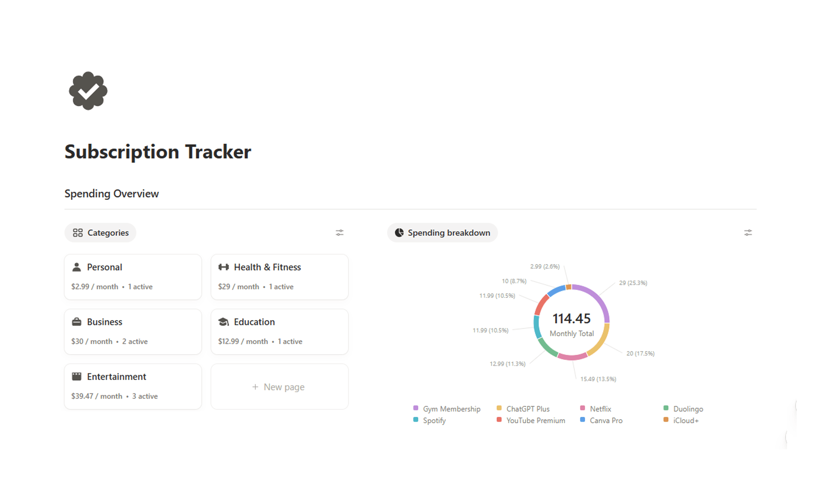Click the Netflix pink legend swatch
Viewport: 815px width, 504px height.
coord(582,408)
